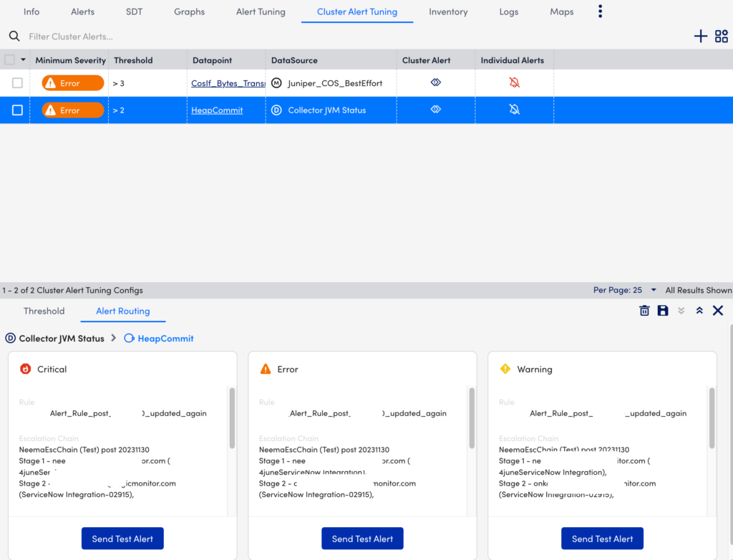Open the HeapCommit datapoint link
The image size is (733, 560).
pos(217,110)
